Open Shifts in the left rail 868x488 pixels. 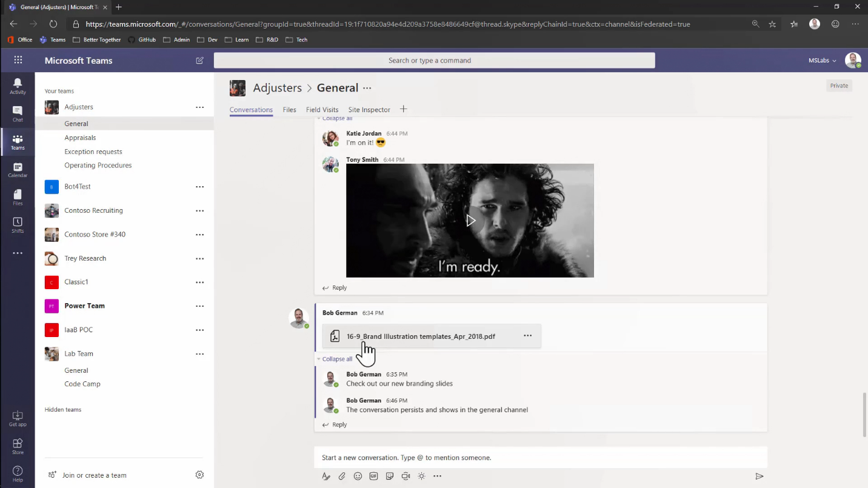[x=18, y=225]
